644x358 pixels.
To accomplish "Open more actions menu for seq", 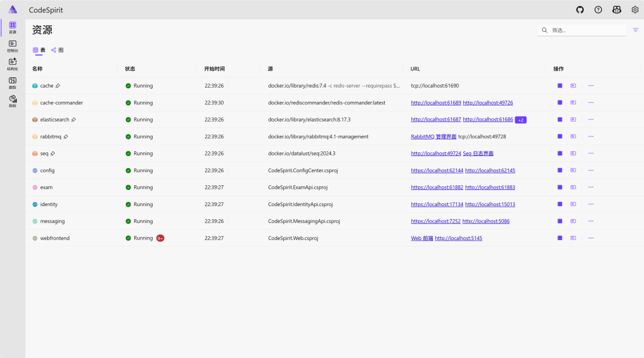I will coord(591,153).
